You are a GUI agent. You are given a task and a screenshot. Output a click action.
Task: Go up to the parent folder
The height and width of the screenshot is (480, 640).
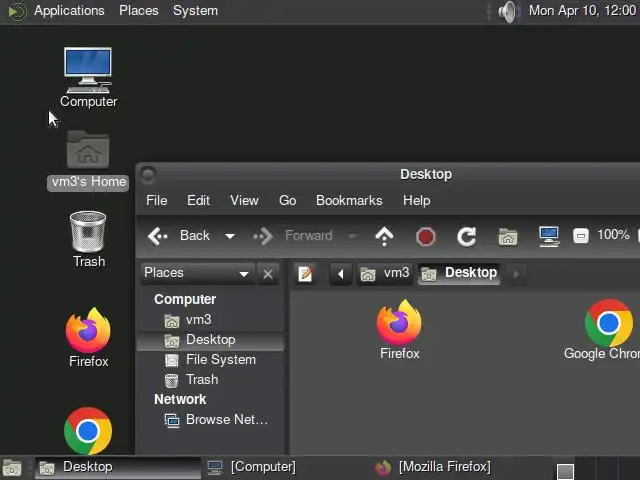384,236
